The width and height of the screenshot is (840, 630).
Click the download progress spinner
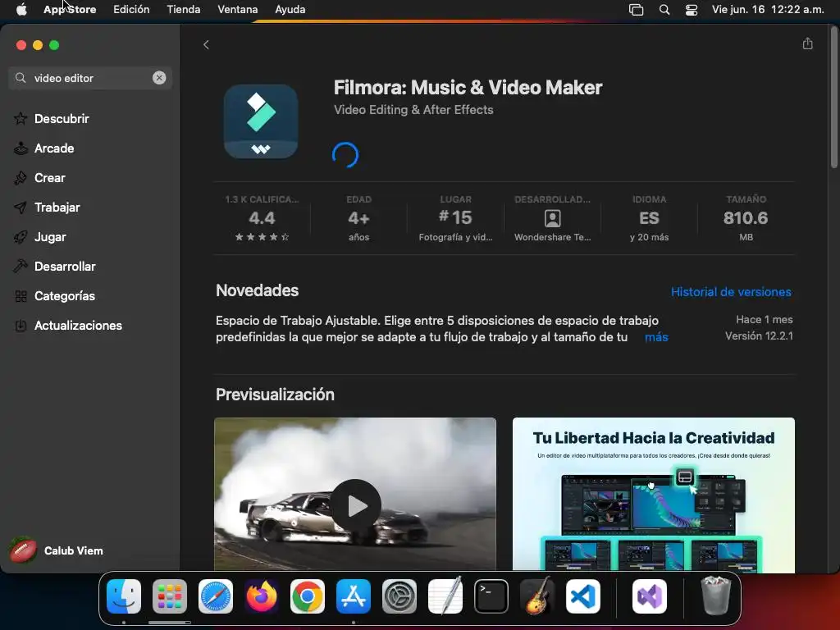(x=345, y=155)
